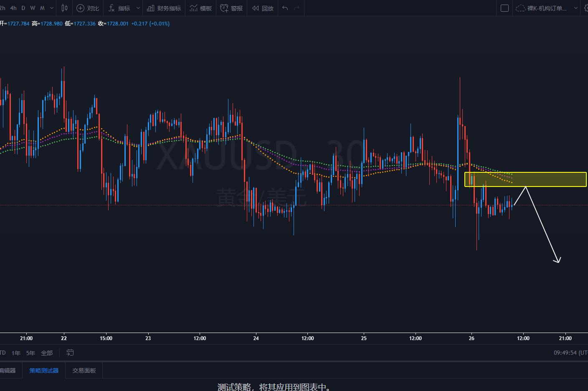This screenshot has width=588, height=391.
Task: Redo the last undone action
Action: [x=297, y=8]
